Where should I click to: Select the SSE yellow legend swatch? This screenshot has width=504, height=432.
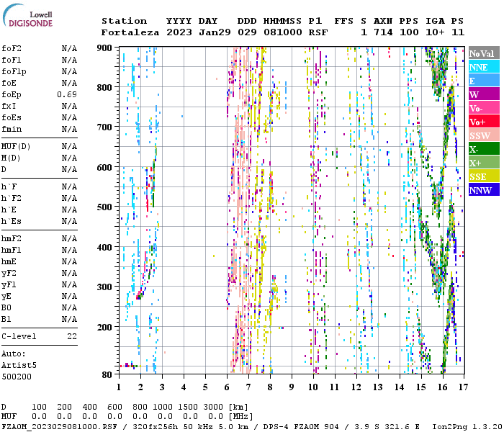point(484,176)
